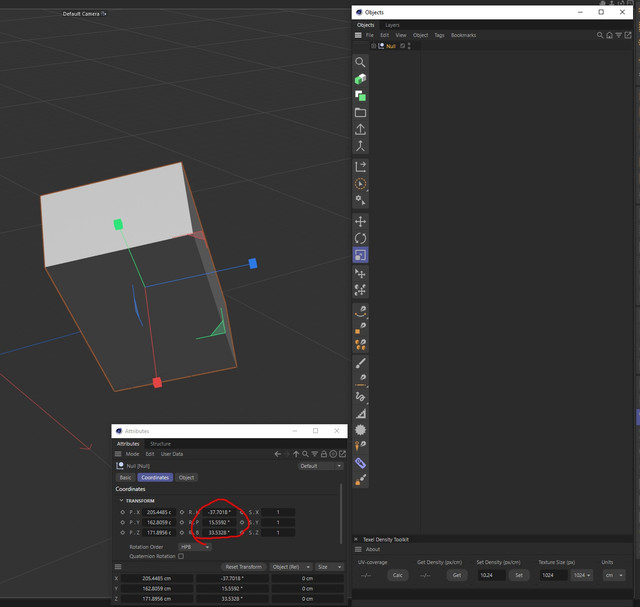Click the gray spiky gear shape icon

pyautogui.click(x=360, y=430)
